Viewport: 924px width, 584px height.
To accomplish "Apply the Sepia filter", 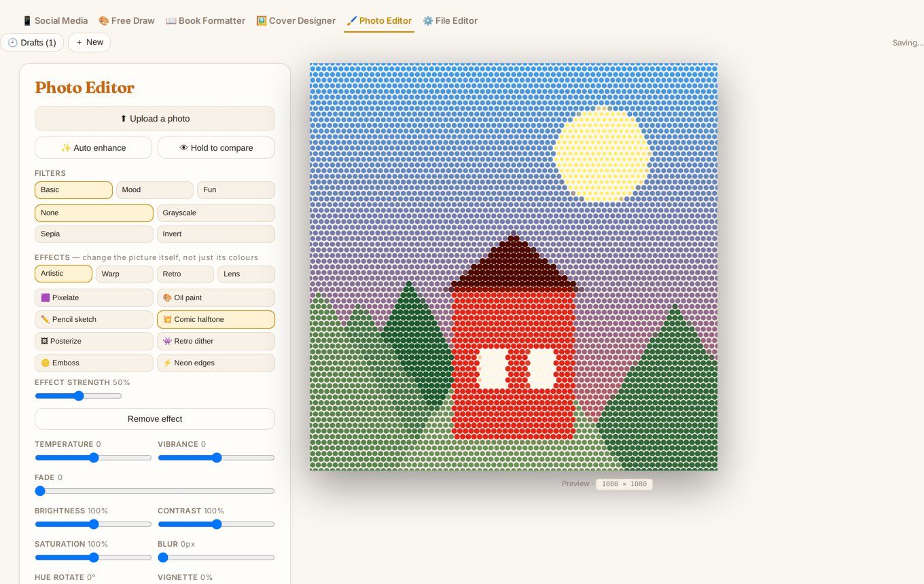I will (94, 234).
